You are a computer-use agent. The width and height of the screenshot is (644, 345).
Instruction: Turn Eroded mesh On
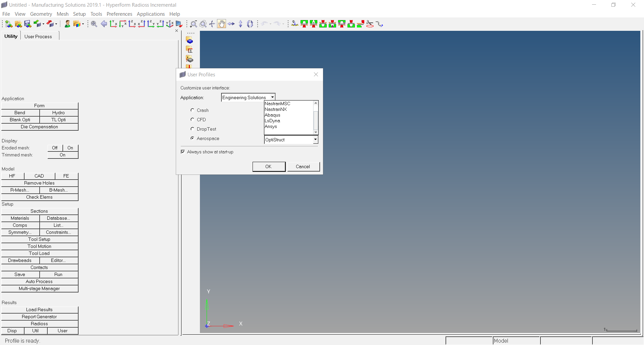coord(70,148)
